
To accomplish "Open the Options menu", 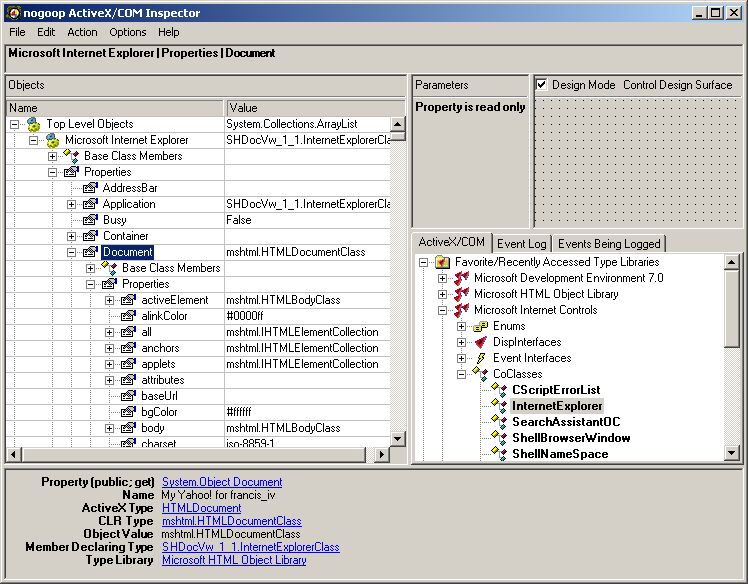I will tap(128, 32).
